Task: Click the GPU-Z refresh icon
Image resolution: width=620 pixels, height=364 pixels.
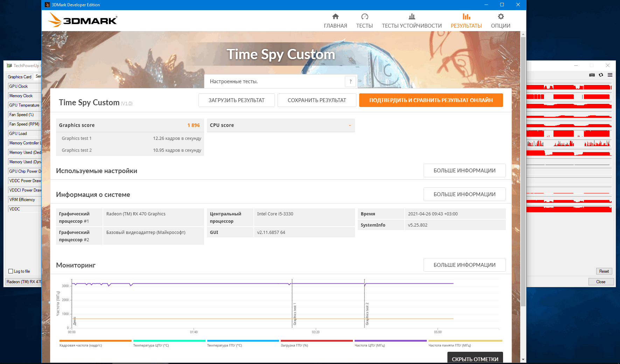Action: [601, 75]
